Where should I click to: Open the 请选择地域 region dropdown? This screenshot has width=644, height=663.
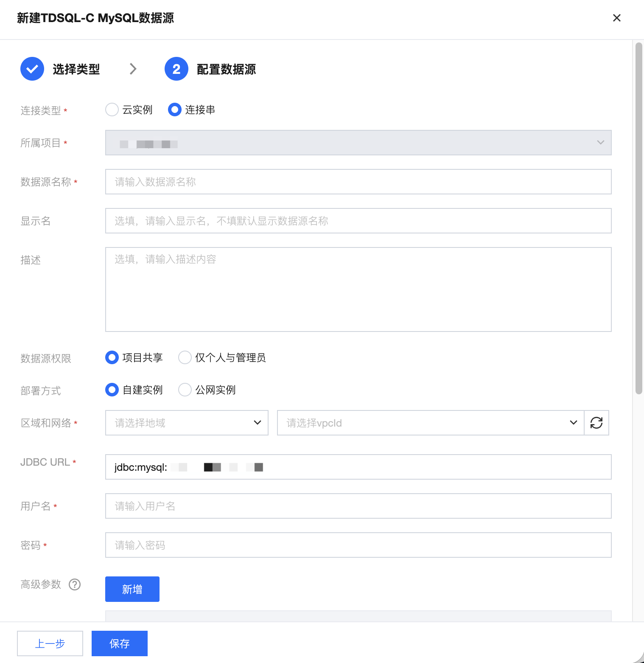click(187, 423)
